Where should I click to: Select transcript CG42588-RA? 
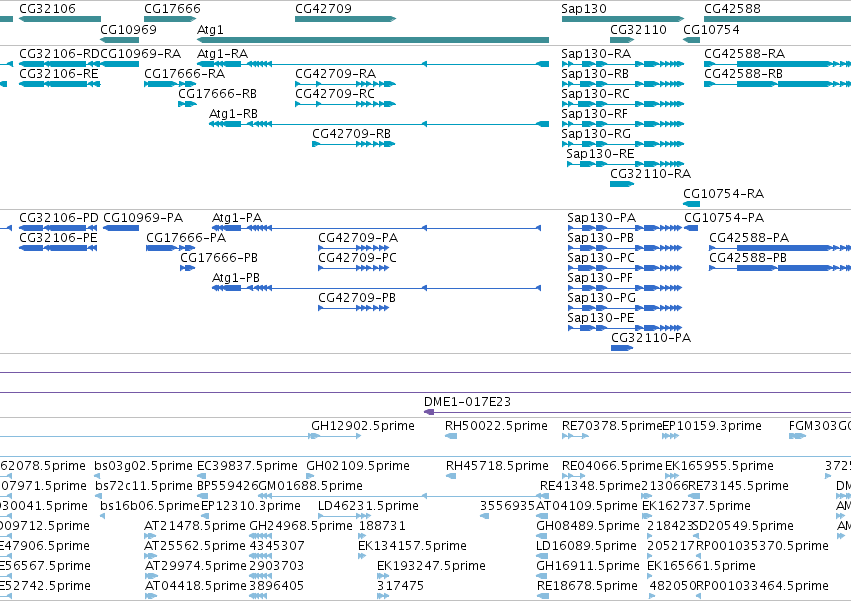click(777, 64)
